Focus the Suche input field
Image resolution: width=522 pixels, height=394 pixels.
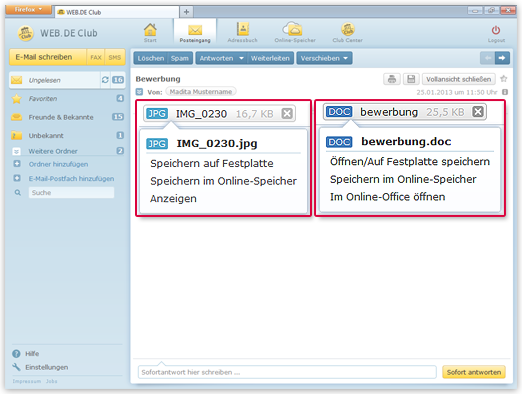click(x=71, y=193)
